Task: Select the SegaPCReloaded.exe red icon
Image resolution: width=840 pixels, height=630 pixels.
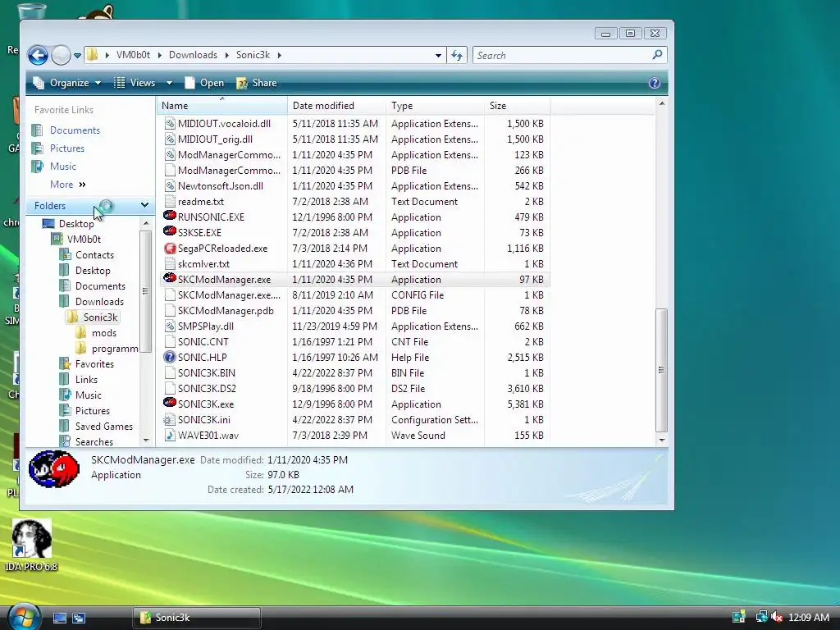Action: point(170,248)
